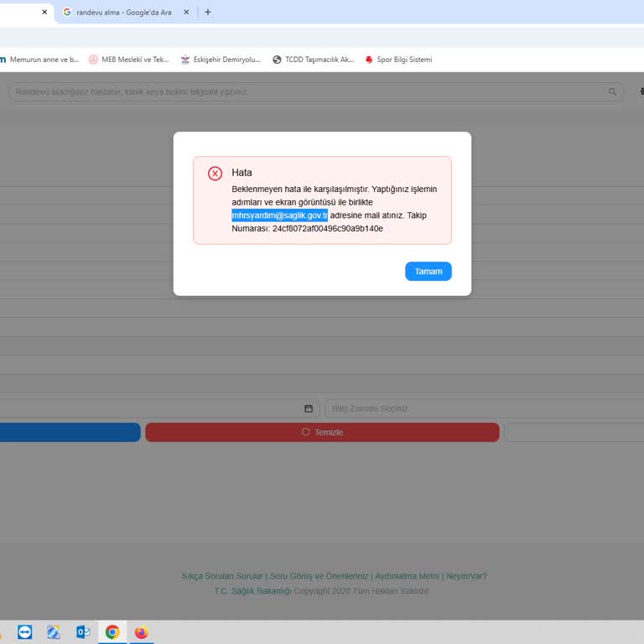Open the MEB Mesleki ve Tek... bookmark

coord(128,60)
